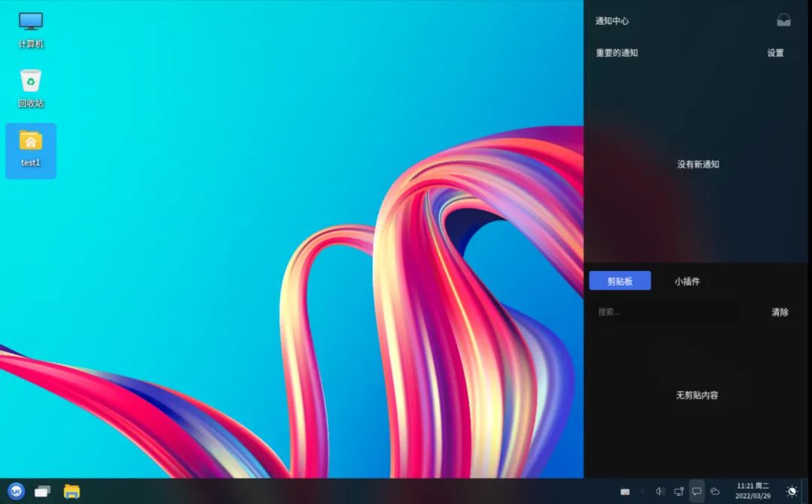Toggle night mode sun-moon icon
The width and height of the screenshot is (812, 504).
click(x=792, y=491)
